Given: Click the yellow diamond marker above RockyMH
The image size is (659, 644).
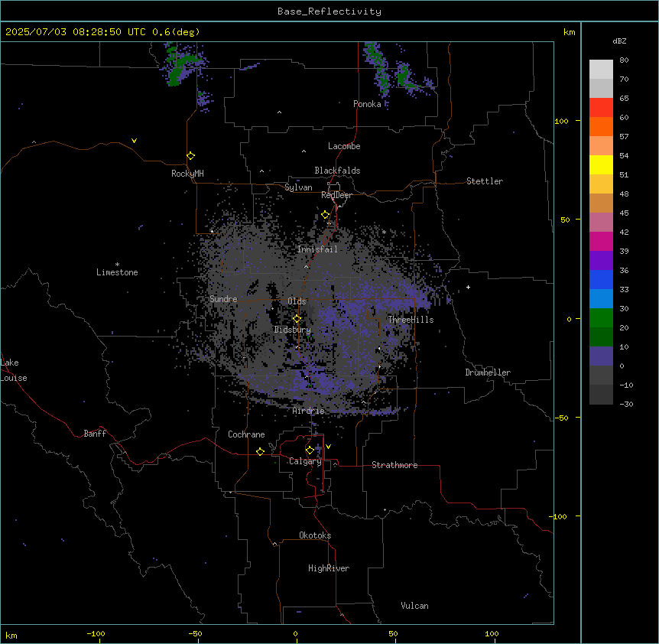Looking at the screenshot, I should pyautogui.click(x=191, y=156).
